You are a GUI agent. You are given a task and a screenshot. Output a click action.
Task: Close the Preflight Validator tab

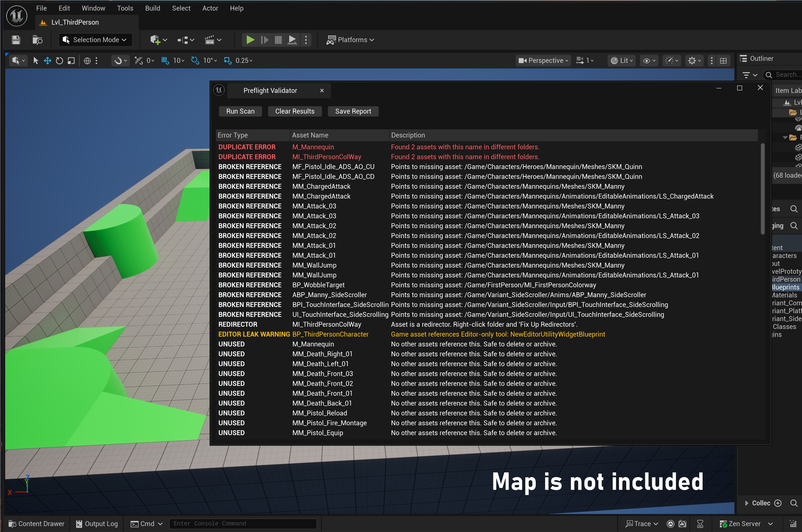pyautogui.click(x=322, y=90)
